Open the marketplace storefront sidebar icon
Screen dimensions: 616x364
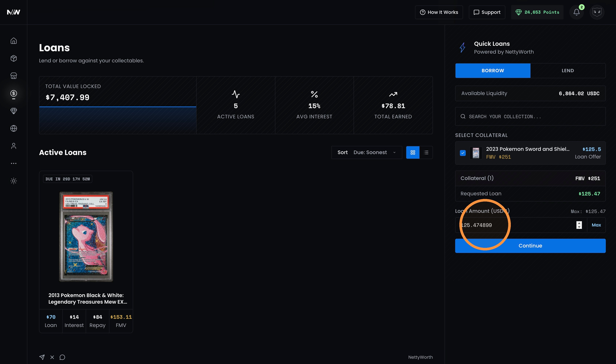click(x=14, y=76)
